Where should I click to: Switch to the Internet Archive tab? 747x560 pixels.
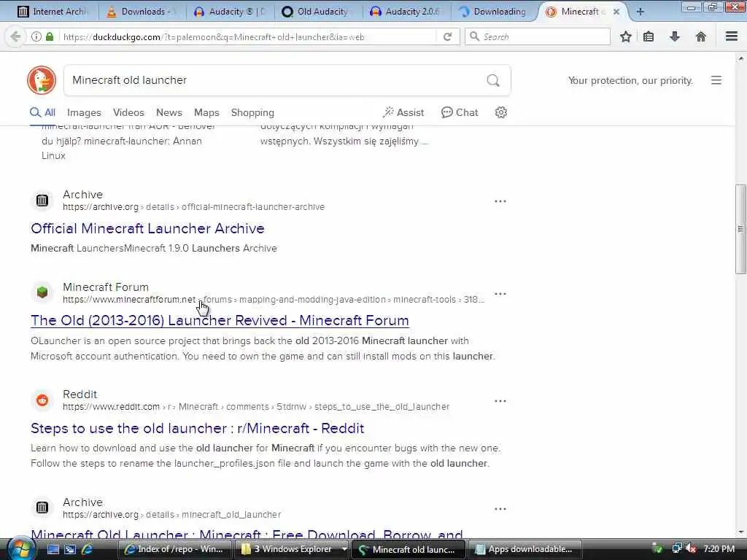tap(52, 12)
